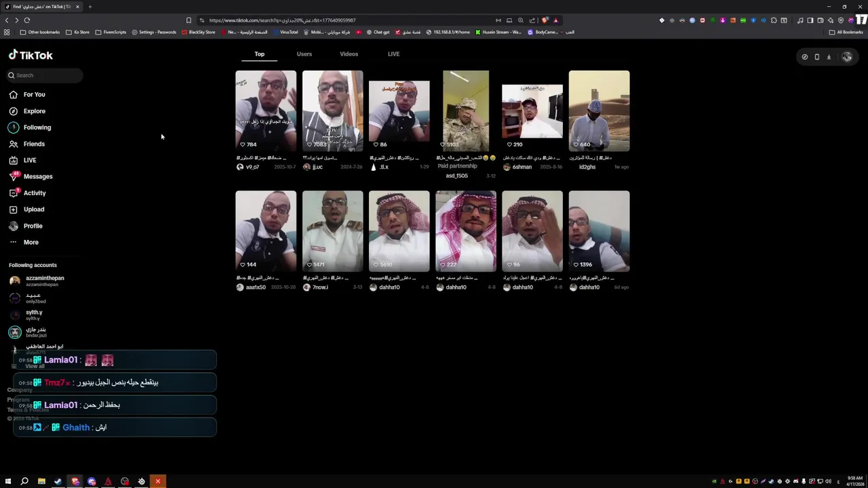
Task: Open video thumbnail with 1471 likes
Action: pos(332,231)
